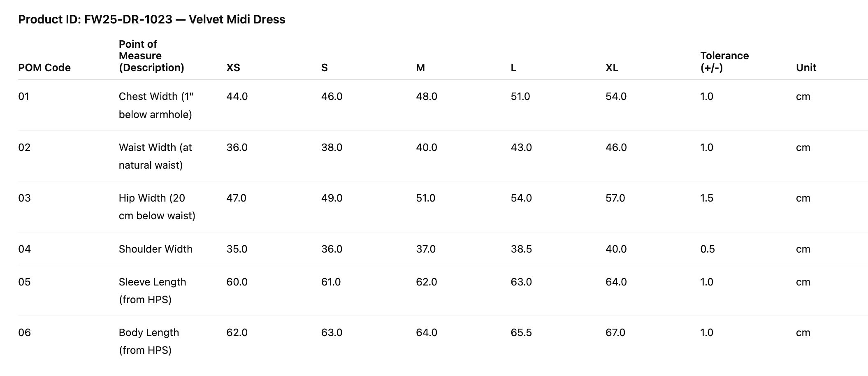Select the Body Length description cell
The width and height of the screenshot is (868, 376).
[x=149, y=341]
